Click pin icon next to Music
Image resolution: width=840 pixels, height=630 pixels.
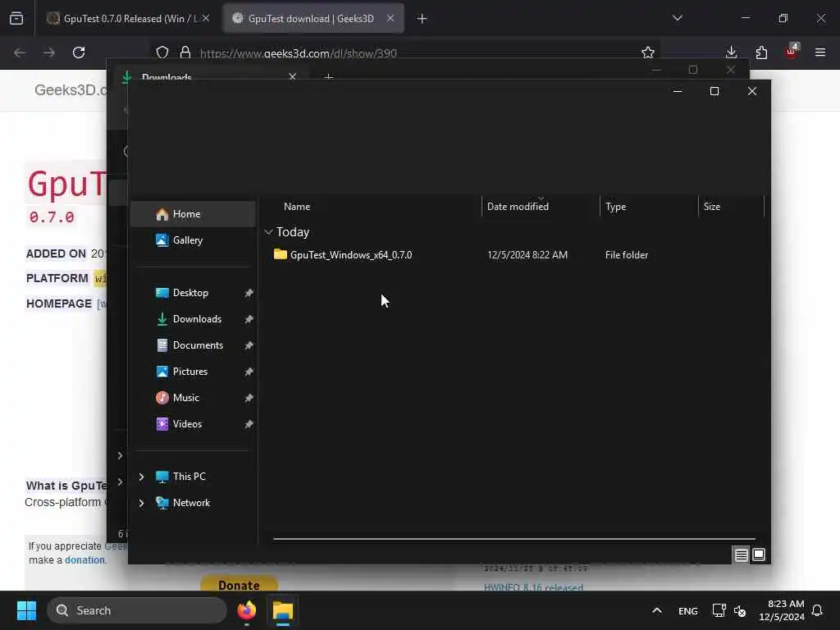(x=249, y=398)
